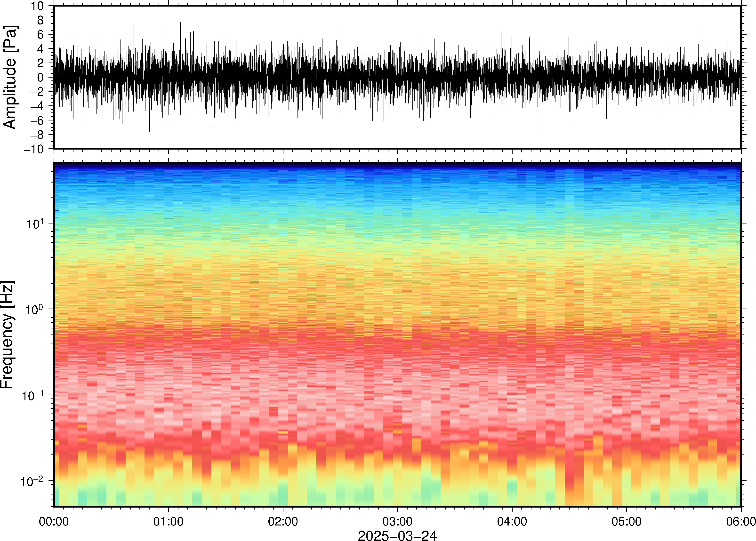Click the frequency tick label '10¹'
This screenshot has height=541, width=756.
coord(35,223)
